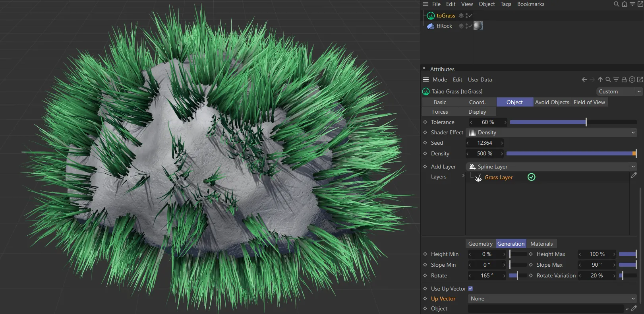Screen dimensions: 644x314
Task: Uncheck the Use Up Vector checkbox
Action: (x=470, y=289)
